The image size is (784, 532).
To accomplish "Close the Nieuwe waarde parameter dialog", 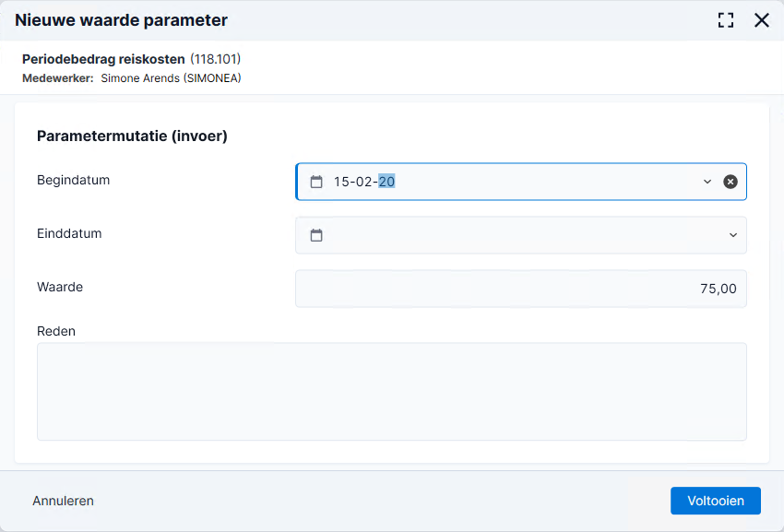I will (762, 20).
